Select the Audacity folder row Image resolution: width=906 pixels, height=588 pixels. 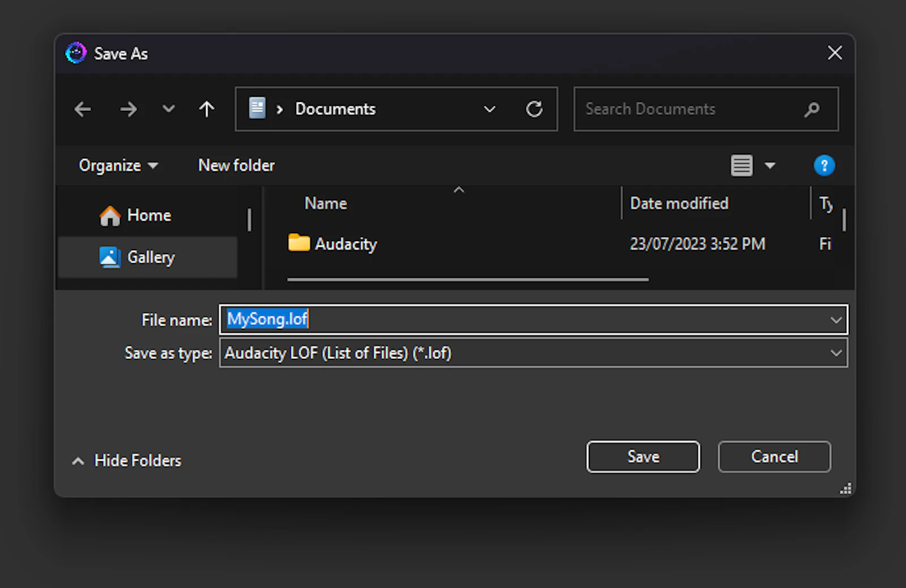(x=561, y=244)
